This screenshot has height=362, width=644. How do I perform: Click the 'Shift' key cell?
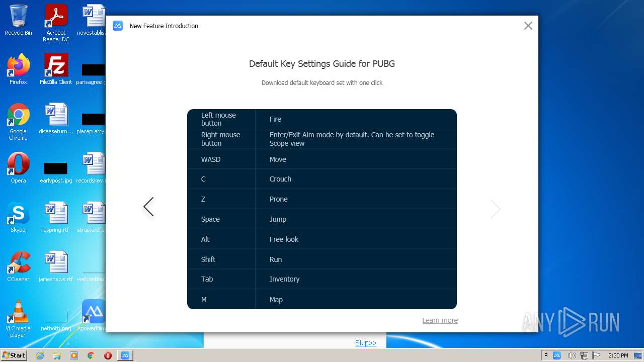pyautogui.click(x=221, y=259)
